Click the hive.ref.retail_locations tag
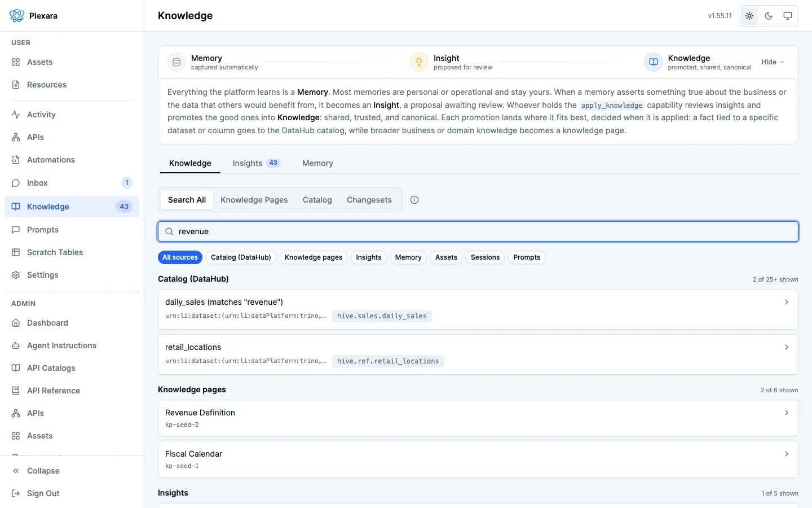This screenshot has height=508, width=812. (x=388, y=361)
